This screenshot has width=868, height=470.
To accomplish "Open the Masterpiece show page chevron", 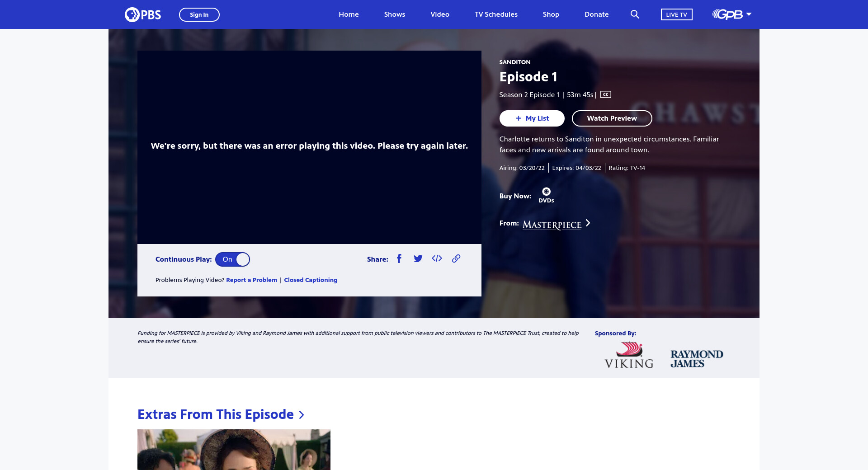I will 588,223.
